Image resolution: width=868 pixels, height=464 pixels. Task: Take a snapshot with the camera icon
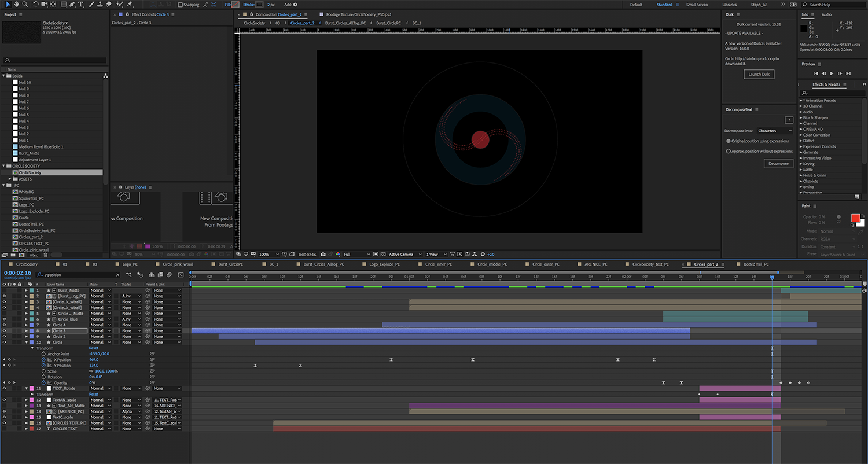click(x=323, y=254)
